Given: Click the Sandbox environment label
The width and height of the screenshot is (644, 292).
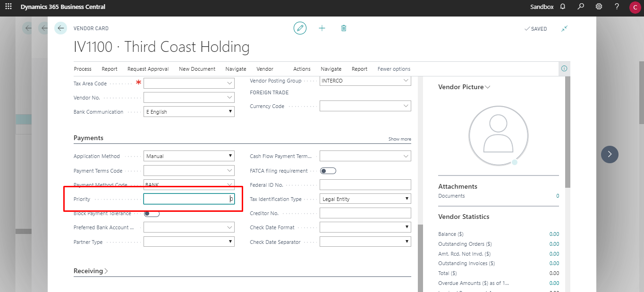Looking at the screenshot, I should click(x=542, y=7).
